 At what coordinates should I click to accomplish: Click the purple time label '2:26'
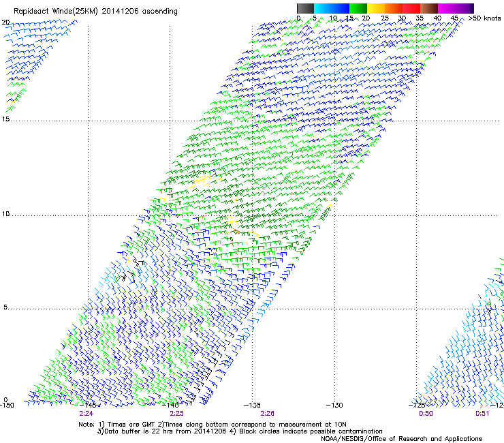(268, 414)
